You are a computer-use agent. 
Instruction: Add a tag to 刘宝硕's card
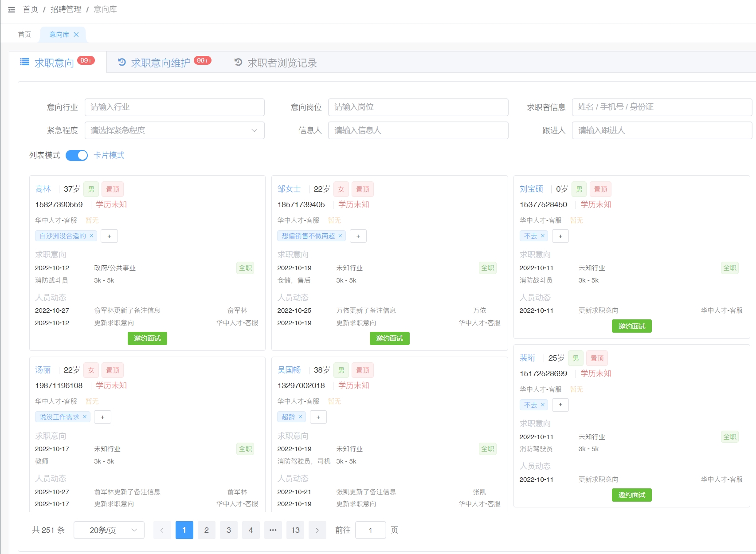click(x=560, y=236)
